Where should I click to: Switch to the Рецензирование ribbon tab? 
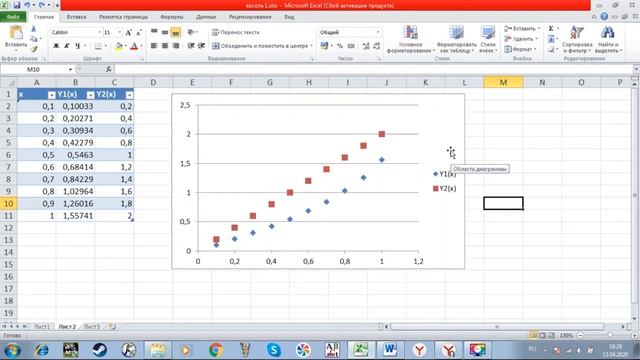(x=250, y=17)
